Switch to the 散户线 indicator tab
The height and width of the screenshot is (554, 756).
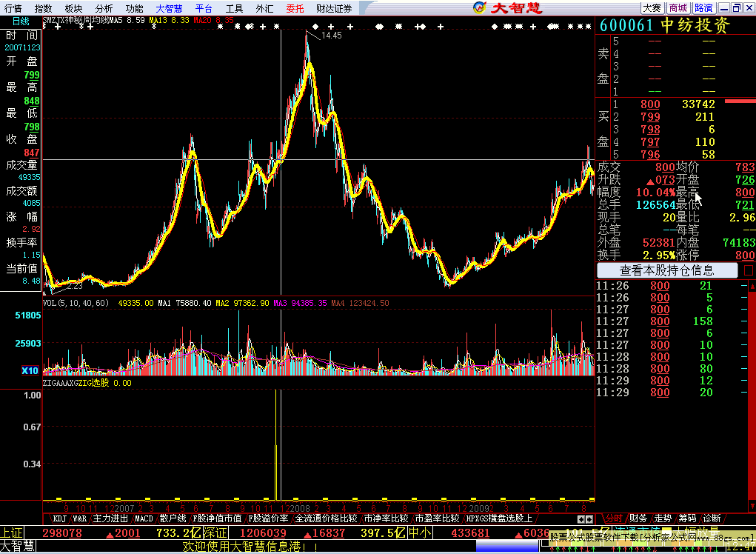pos(173,518)
